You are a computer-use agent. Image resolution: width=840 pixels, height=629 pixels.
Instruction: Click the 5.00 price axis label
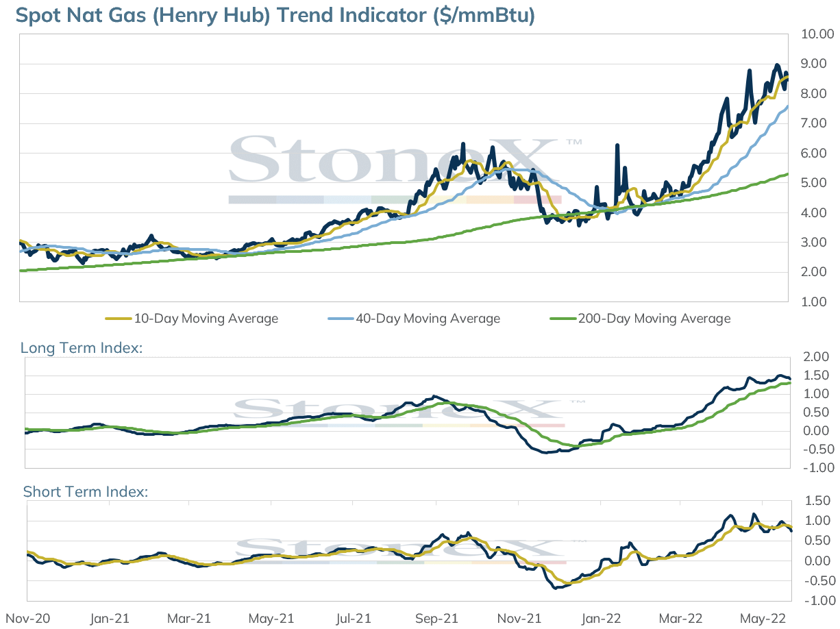812,183
